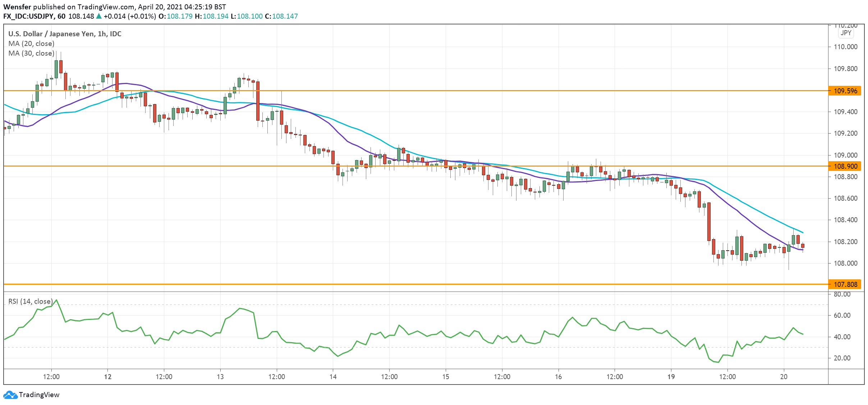Select the MA (20, close) indicator label
Viewport: 868px width, 405px height.
pos(31,43)
